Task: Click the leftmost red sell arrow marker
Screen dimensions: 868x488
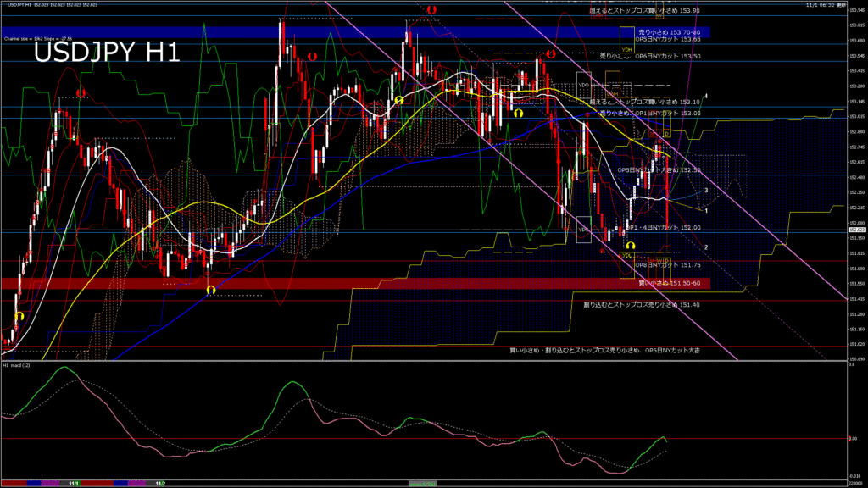Action: click(81, 93)
